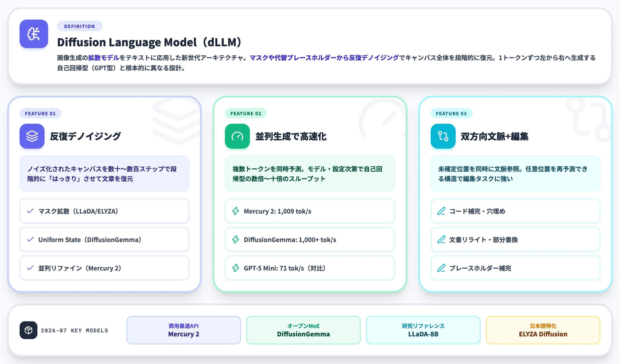This screenshot has width=620, height=364.
Task: Click the cube icon beside 2026-07 KEY MODELS
Action: [29, 330]
